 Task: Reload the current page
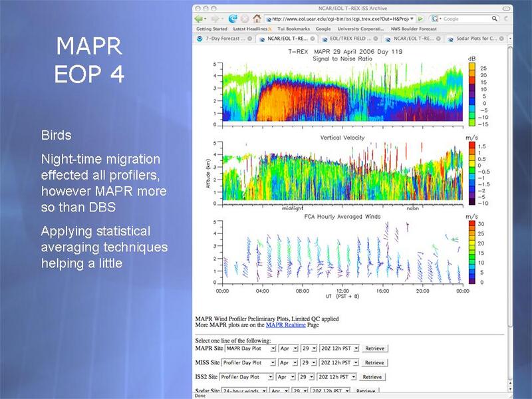[233, 19]
